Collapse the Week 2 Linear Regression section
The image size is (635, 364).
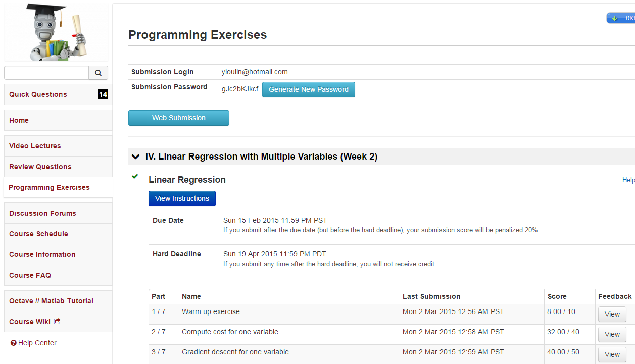tap(135, 157)
